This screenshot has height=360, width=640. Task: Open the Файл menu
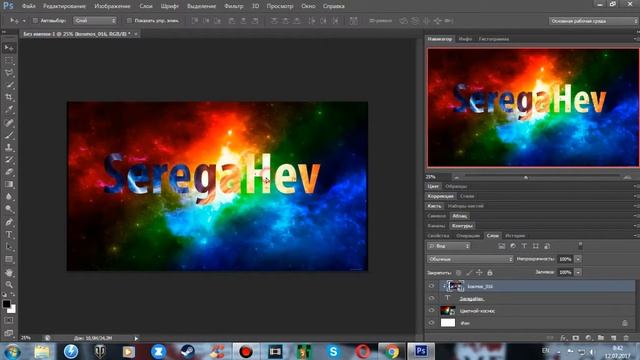[29, 6]
